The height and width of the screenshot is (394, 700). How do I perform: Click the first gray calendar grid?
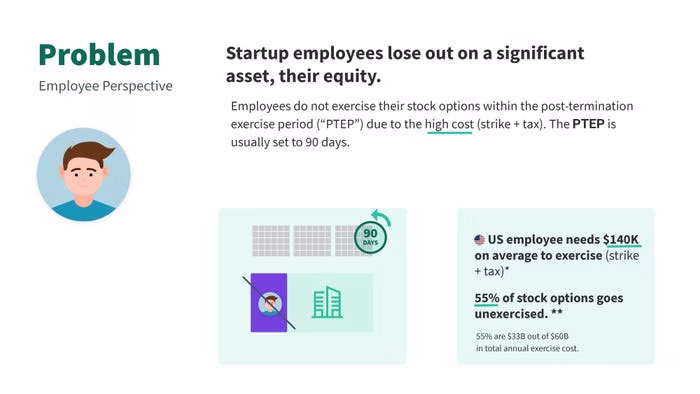[271, 241]
